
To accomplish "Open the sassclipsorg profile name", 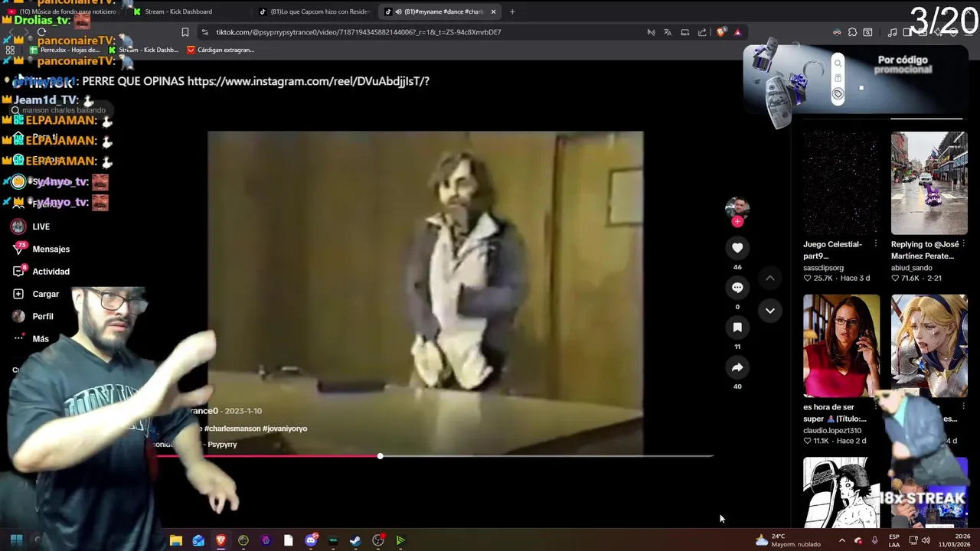I will click(x=823, y=268).
